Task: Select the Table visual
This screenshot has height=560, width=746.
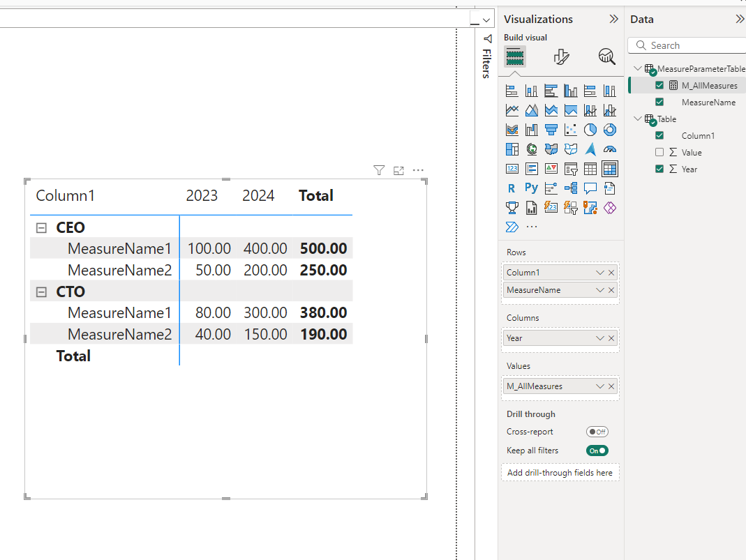Action: click(x=590, y=169)
